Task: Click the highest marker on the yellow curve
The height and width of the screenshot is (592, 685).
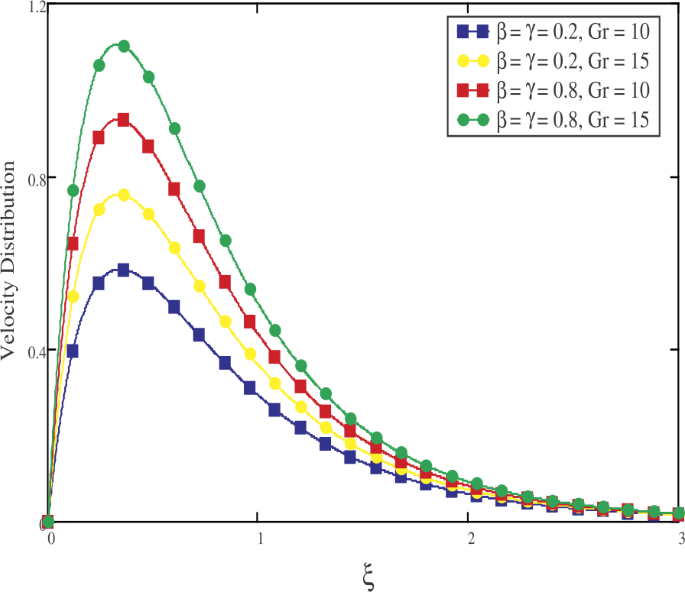Action: 124,195
